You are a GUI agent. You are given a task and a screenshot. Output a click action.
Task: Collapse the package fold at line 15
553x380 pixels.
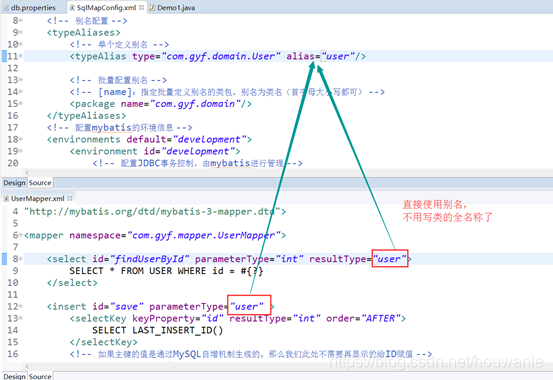(21, 104)
